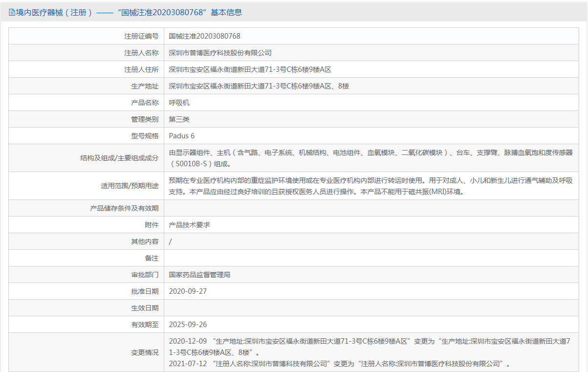Click the approval date 2020-09-27
The height and width of the screenshot is (372, 588).
click(x=188, y=291)
